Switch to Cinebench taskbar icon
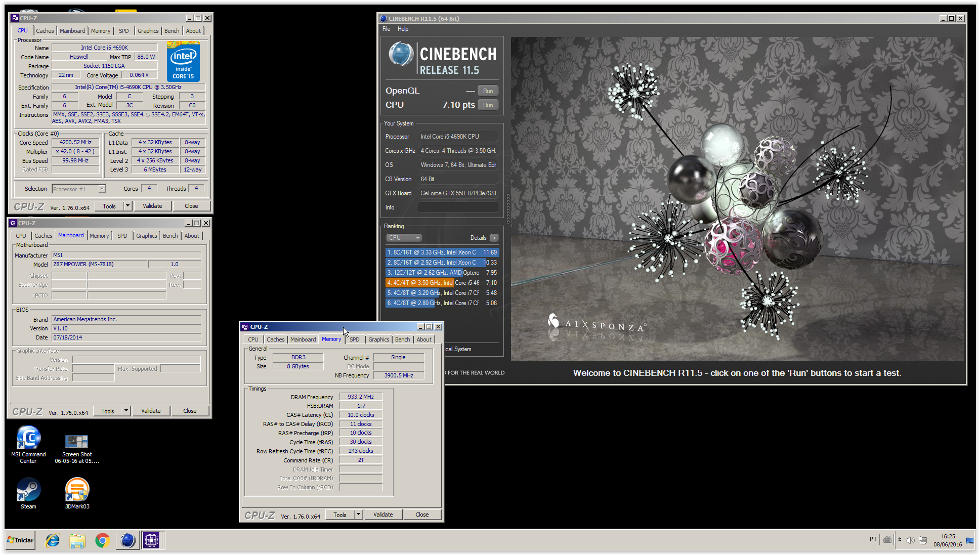Screen dimensions: 980x555 point(127,540)
